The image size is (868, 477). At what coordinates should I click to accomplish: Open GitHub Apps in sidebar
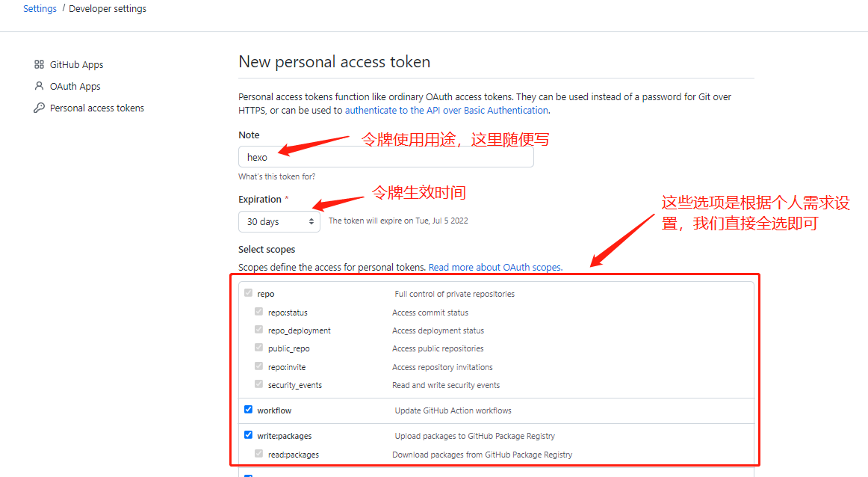[76, 64]
